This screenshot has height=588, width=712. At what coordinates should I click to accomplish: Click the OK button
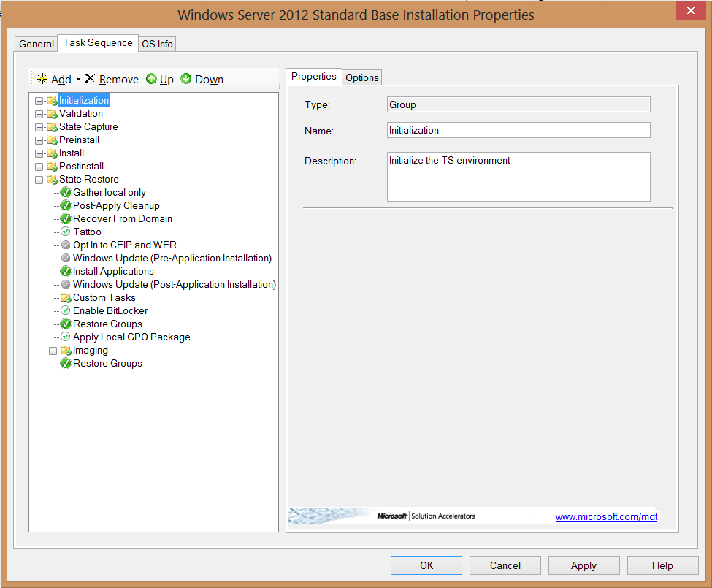point(426,565)
